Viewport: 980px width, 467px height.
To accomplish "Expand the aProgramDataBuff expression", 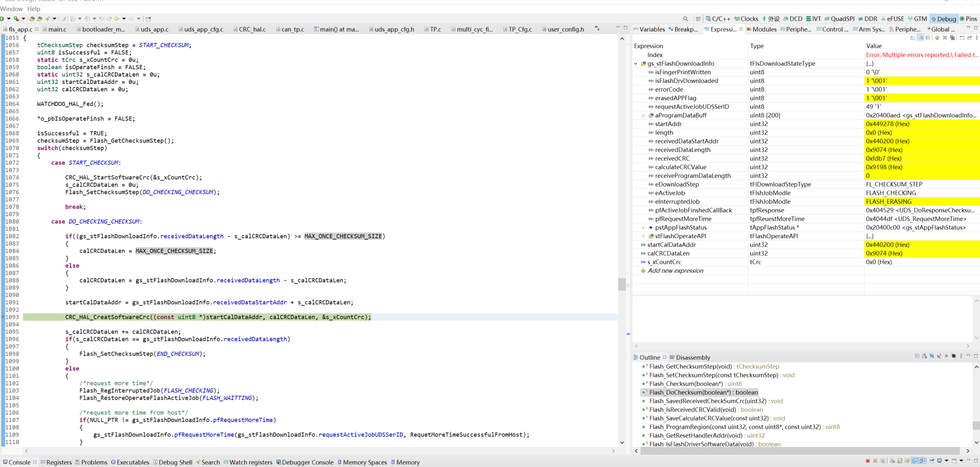I will [643, 115].
